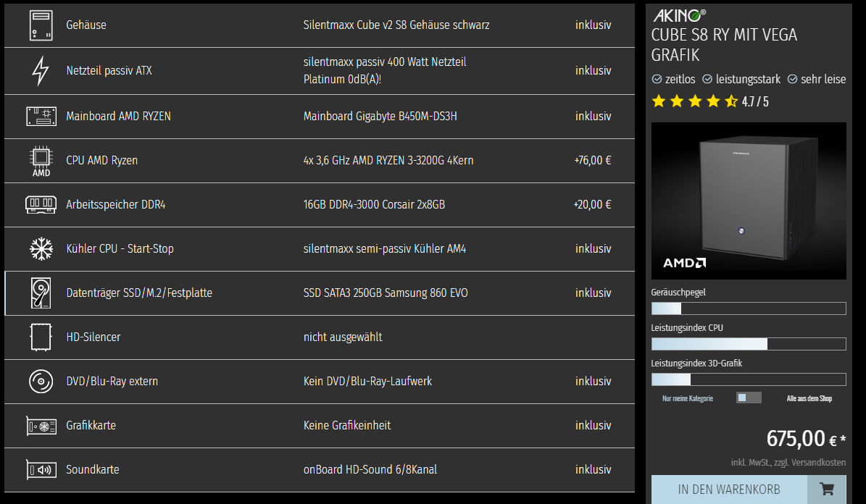Expand the Netzteil passiv ATX row
Image resolution: width=866 pixels, height=504 pixels.
(x=320, y=71)
